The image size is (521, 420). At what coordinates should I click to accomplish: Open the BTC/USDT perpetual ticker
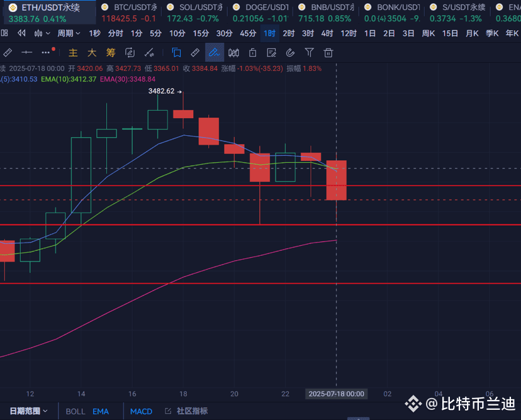[x=129, y=13]
